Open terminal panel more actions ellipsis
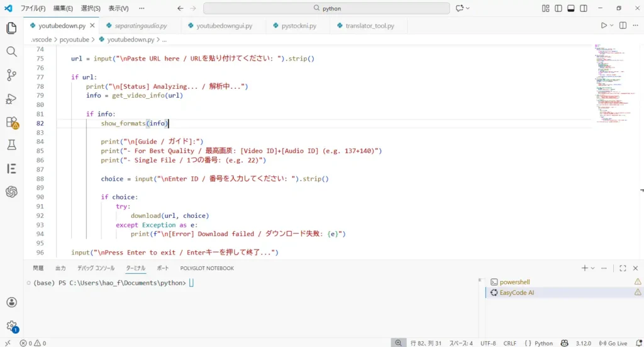644x347 pixels. [x=604, y=268]
